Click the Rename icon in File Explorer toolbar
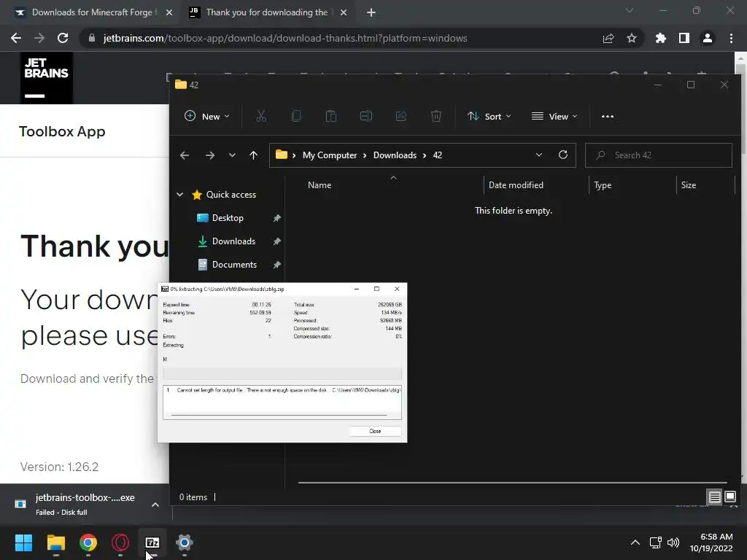 point(366,116)
